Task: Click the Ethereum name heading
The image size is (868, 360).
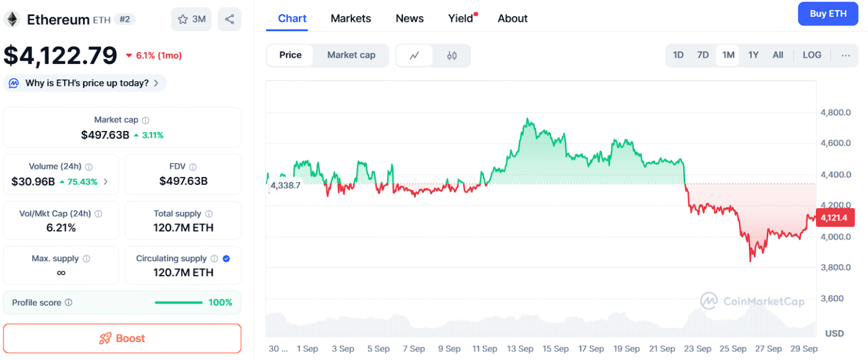Action: click(x=58, y=20)
